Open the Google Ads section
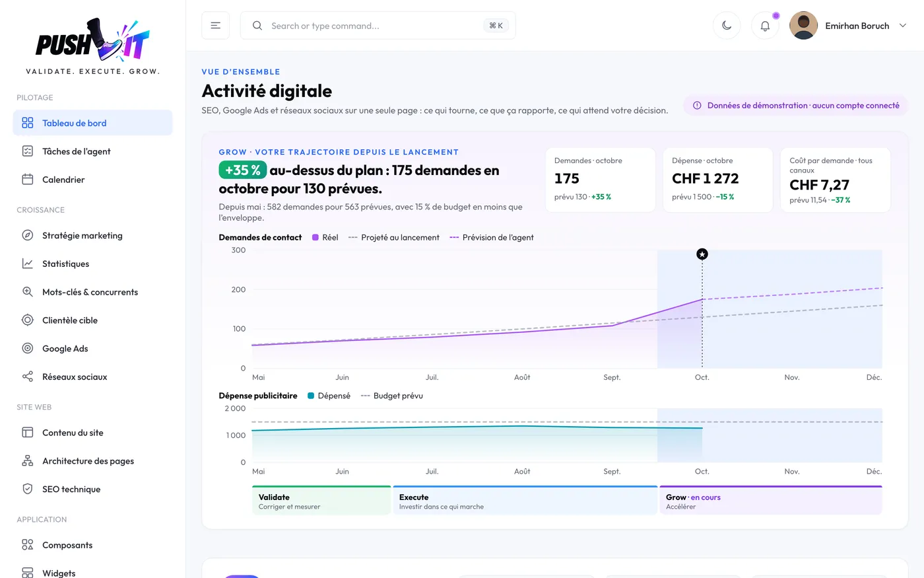 coord(92,349)
